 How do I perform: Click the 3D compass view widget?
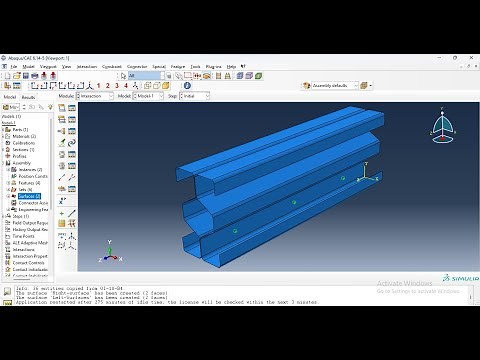tap(442, 126)
